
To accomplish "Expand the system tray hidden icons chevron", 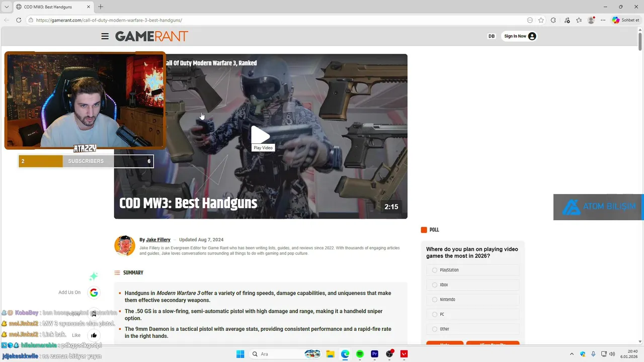I will click(x=572, y=354).
